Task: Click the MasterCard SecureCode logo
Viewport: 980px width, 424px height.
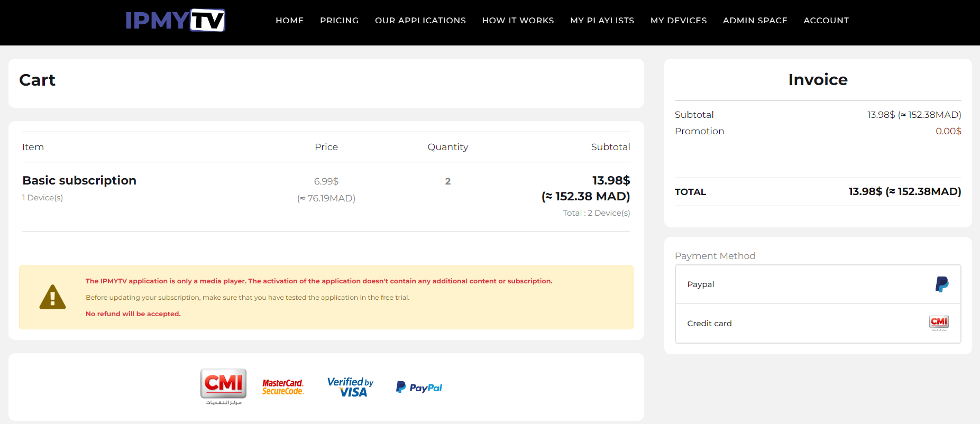Action: [283, 387]
